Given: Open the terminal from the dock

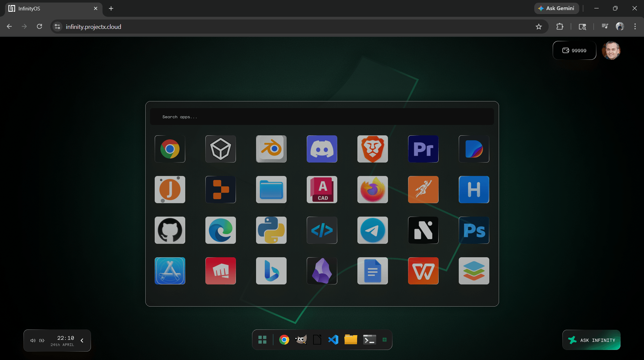Looking at the screenshot, I should pos(369,340).
